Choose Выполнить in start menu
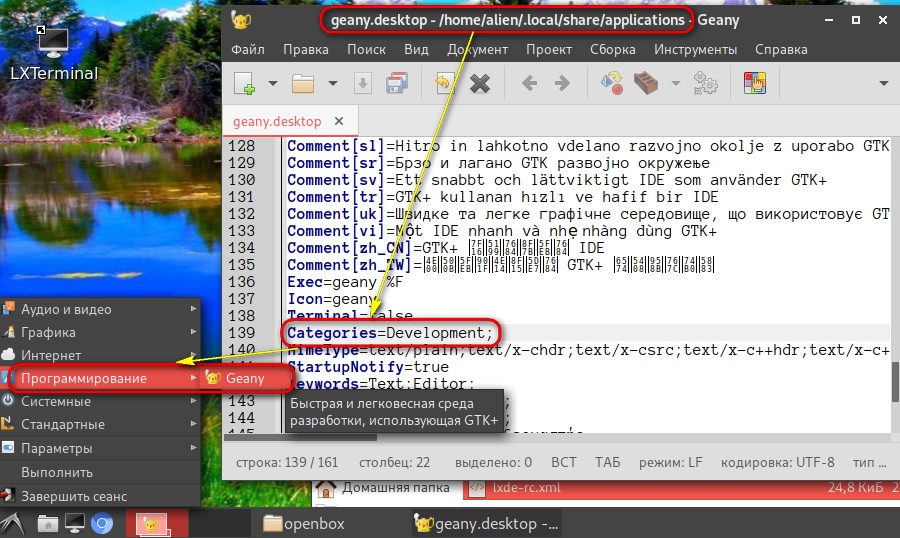 coord(100,472)
